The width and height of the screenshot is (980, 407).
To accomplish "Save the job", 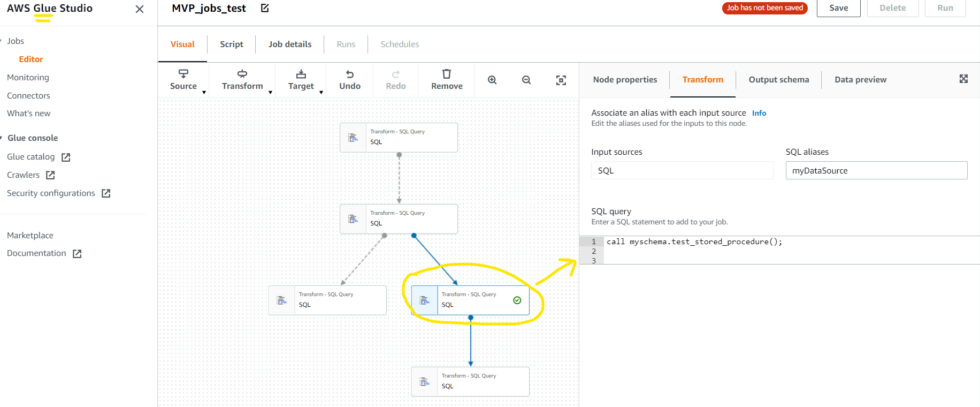I will coord(839,8).
